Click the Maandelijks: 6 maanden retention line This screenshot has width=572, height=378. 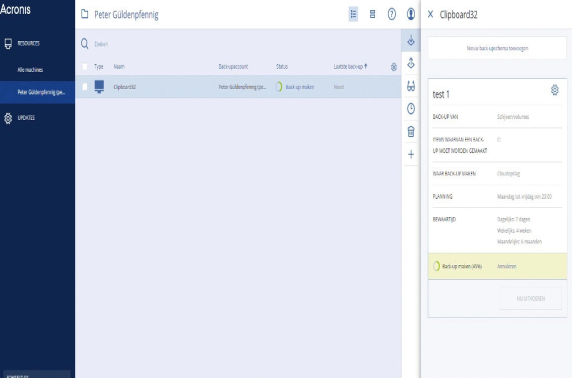[519, 242]
